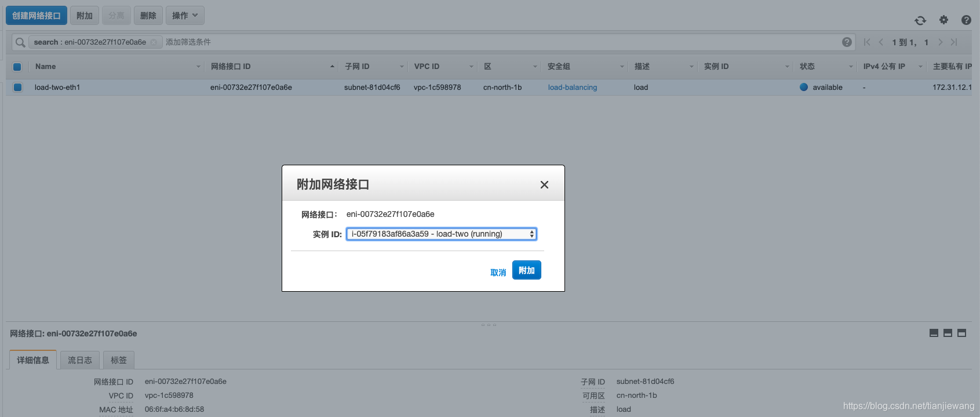Set details pane to half-height layout
This screenshot has height=417, width=980.
pos(948,333)
